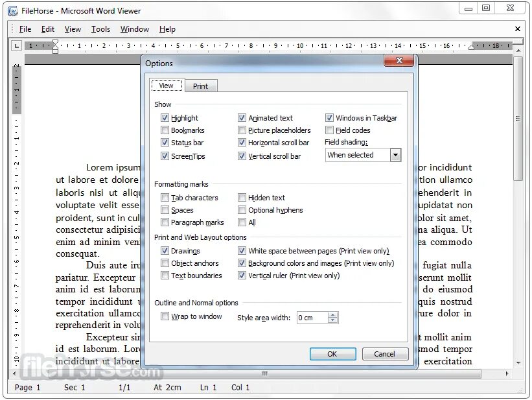
Task: Enable Picture placeholders checkbox
Action: point(242,130)
